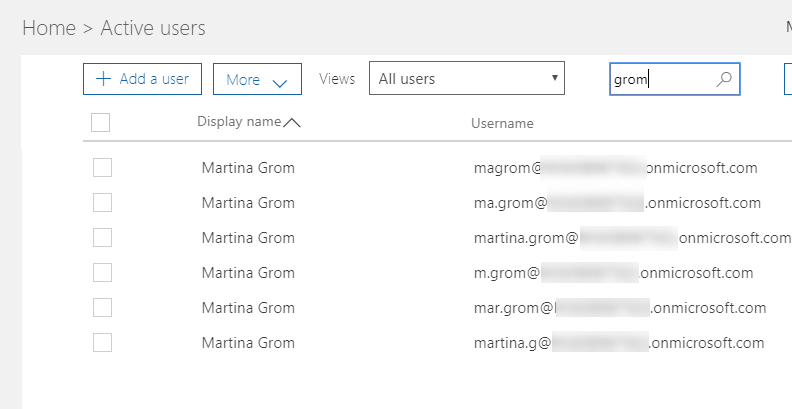Tick the checkbox for m.grom@ user
The width and height of the screenshot is (792, 409).
coord(103,273)
